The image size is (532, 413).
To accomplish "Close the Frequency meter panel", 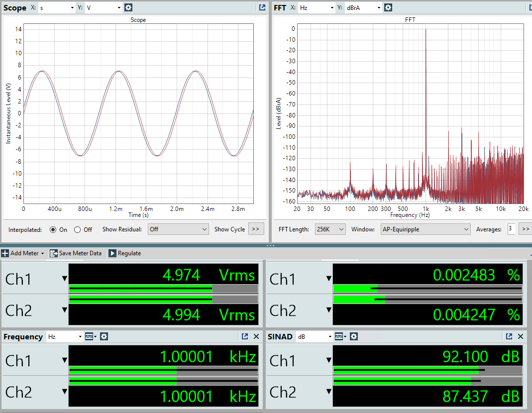I will 256,337.
